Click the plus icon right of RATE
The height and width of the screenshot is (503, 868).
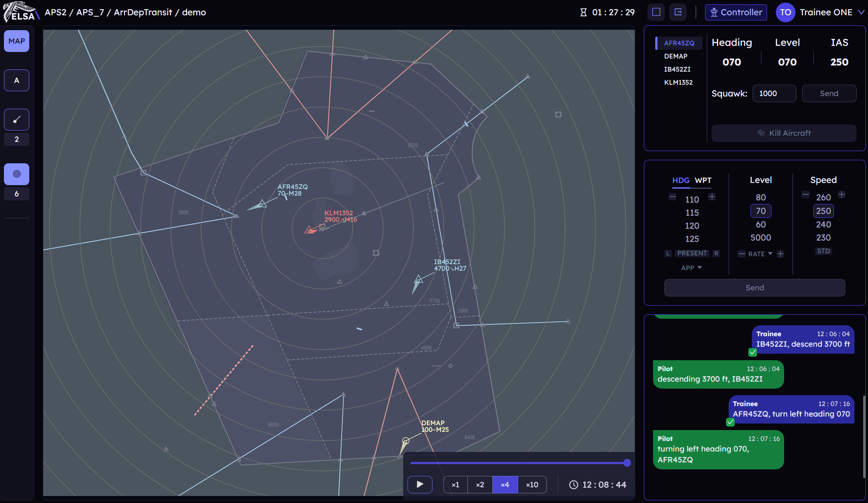coord(781,254)
